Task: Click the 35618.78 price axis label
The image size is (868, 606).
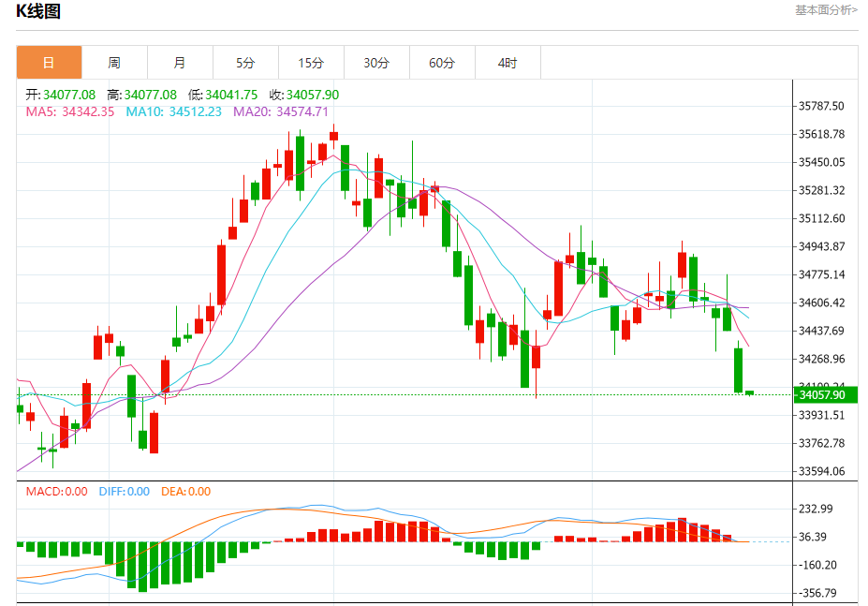Action: pos(821,134)
